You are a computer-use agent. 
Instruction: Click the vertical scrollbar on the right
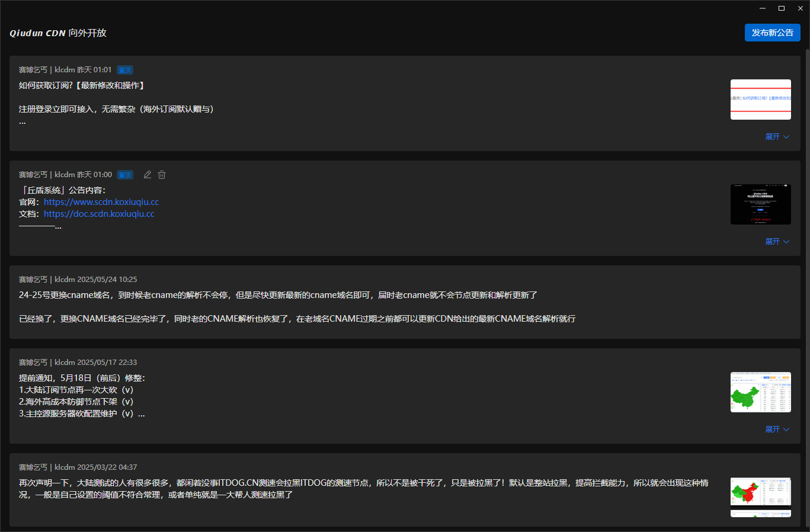pyautogui.click(x=806, y=237)
